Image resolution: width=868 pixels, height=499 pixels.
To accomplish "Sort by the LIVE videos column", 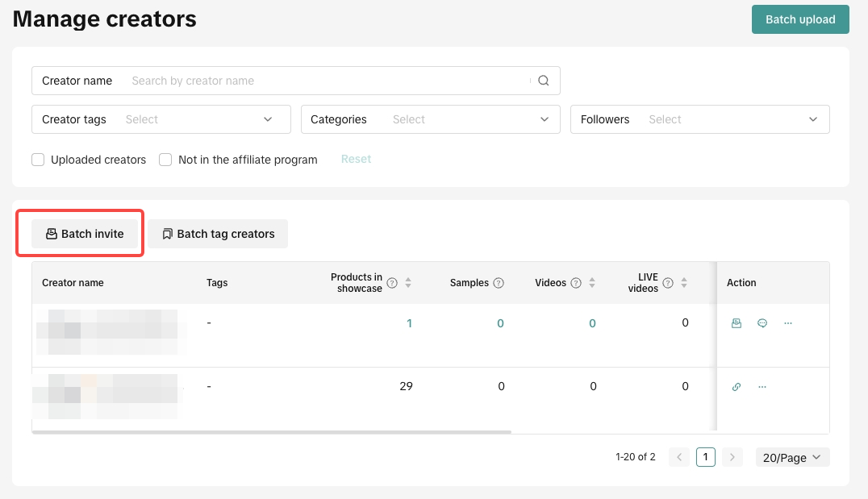I will pos(684,283).
